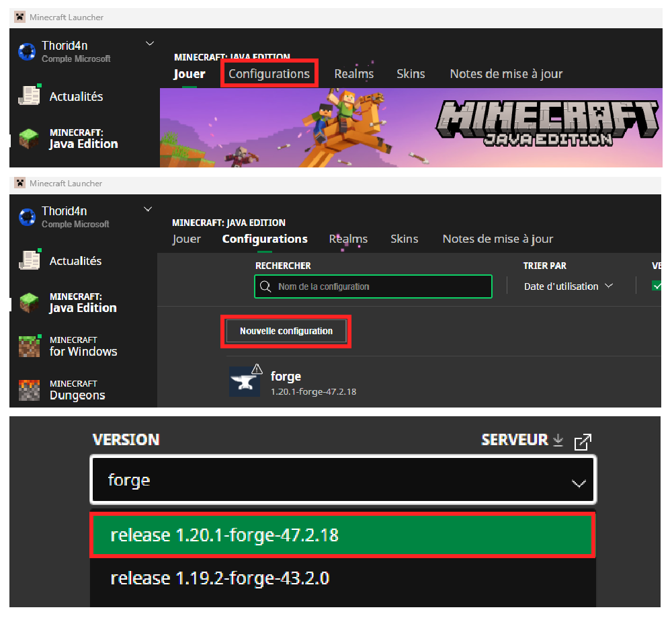Click warning triangle on forge configuration
672x618 pixels.
tap(257, 369)
